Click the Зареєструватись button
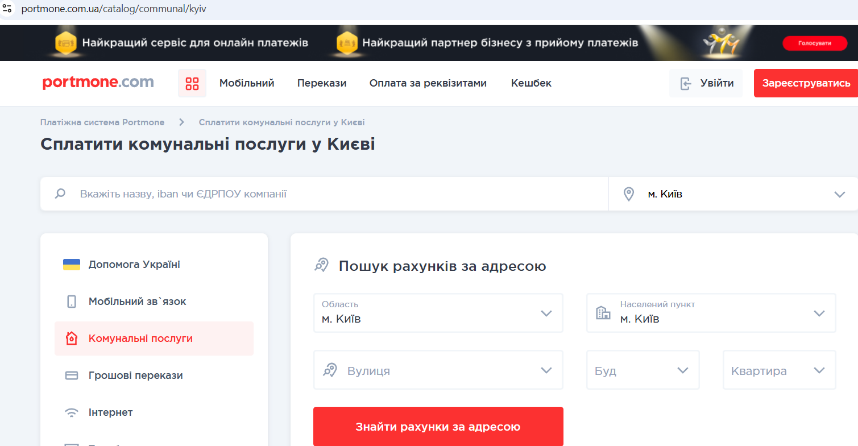Screen dimensions: 858x446 [805, 83]
